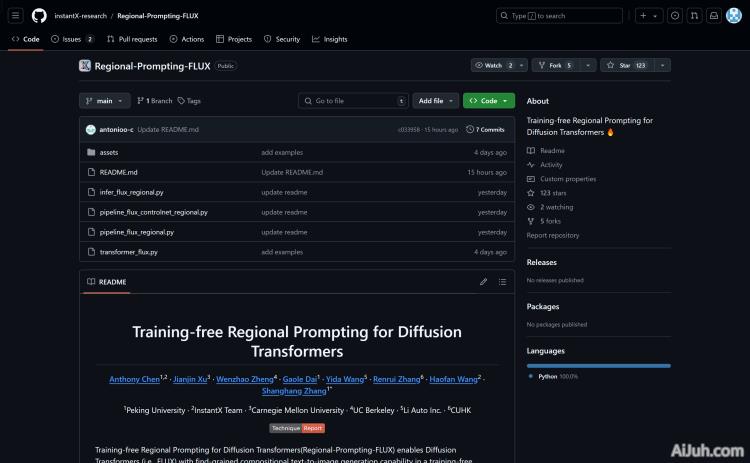Viewport: 750px width, 463px height.
Task: Open the Add file dropdown
Action: pos(436,101)
